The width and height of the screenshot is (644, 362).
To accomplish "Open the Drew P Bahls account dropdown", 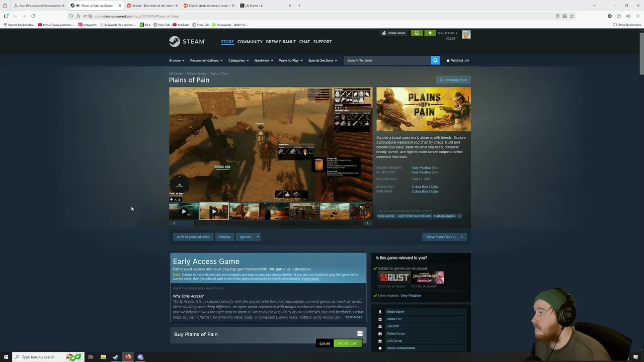I will click(x=447, y=33).
